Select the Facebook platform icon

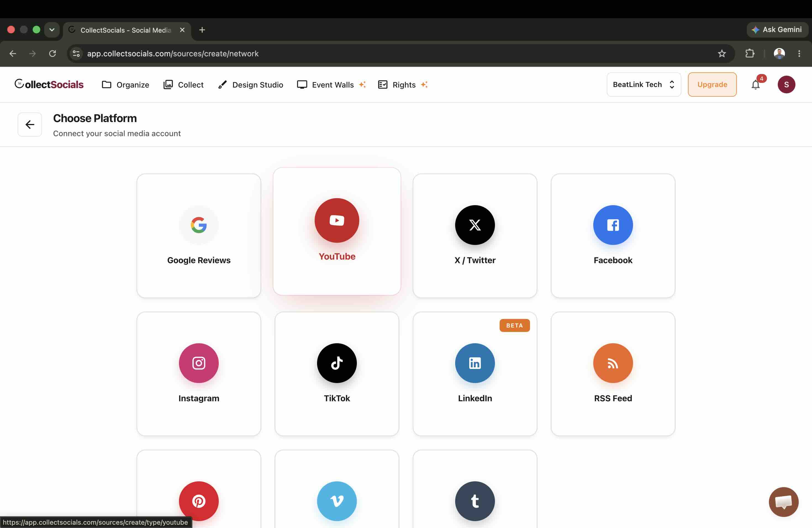613,225
